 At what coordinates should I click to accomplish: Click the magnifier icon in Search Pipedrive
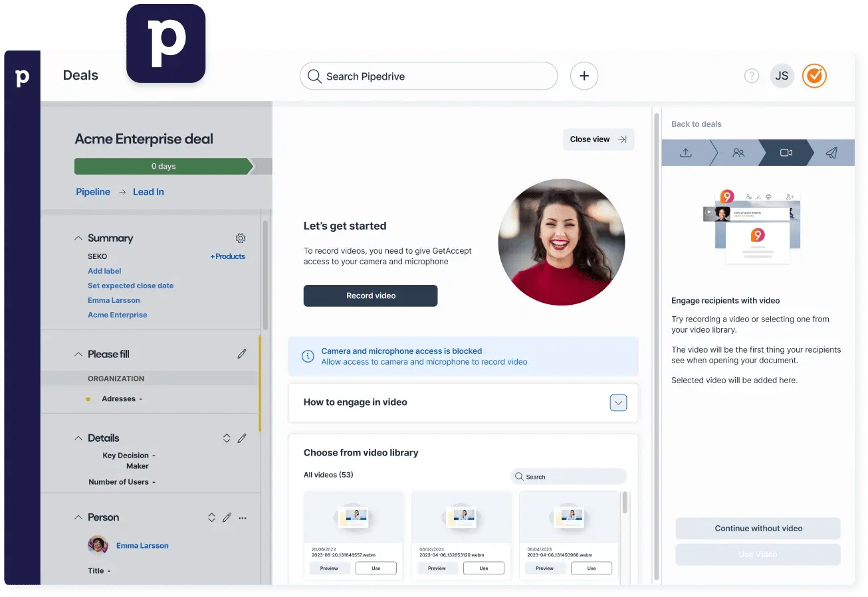coord(314,76)
